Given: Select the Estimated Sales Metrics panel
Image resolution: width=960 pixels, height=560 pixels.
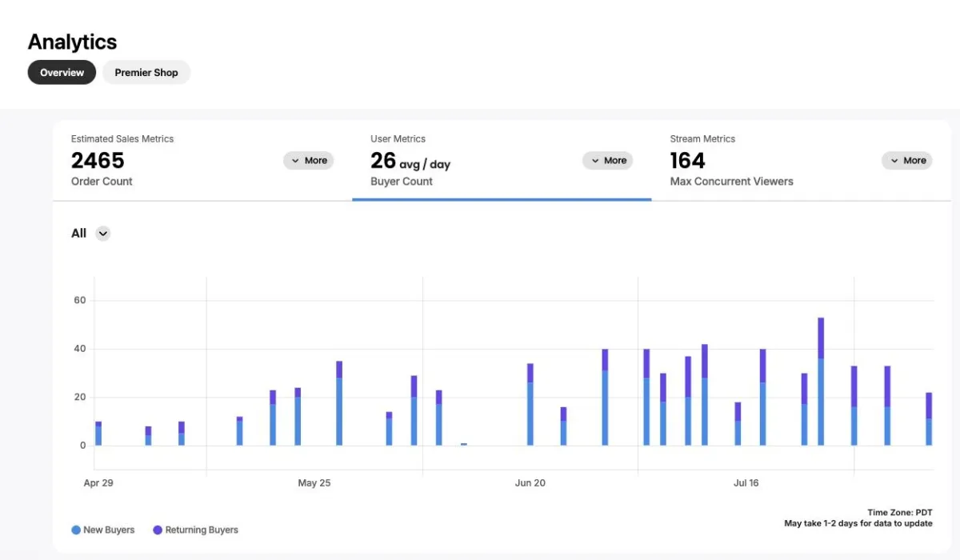Looking at the screenshot, I should click(202, 161).
